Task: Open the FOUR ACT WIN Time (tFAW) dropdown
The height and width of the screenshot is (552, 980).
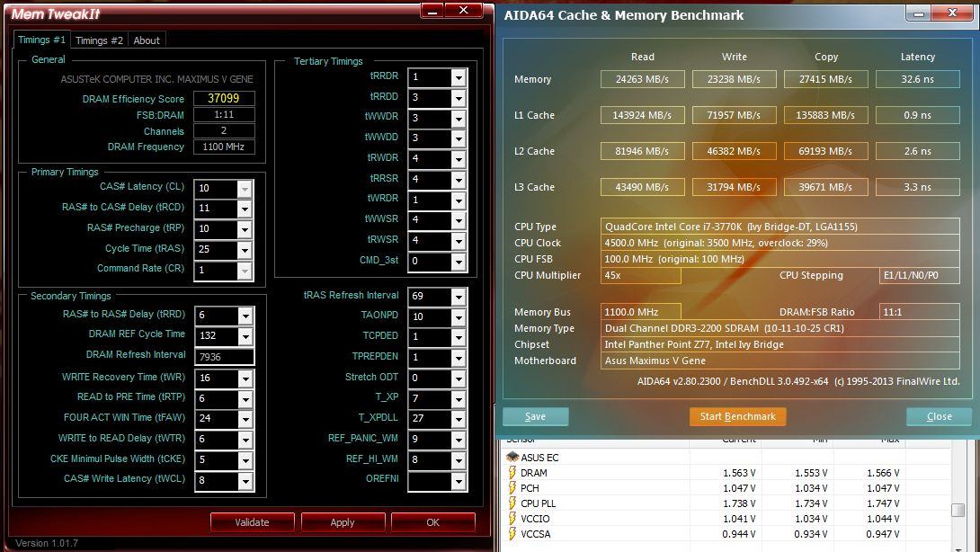Action: click(245, 418)
